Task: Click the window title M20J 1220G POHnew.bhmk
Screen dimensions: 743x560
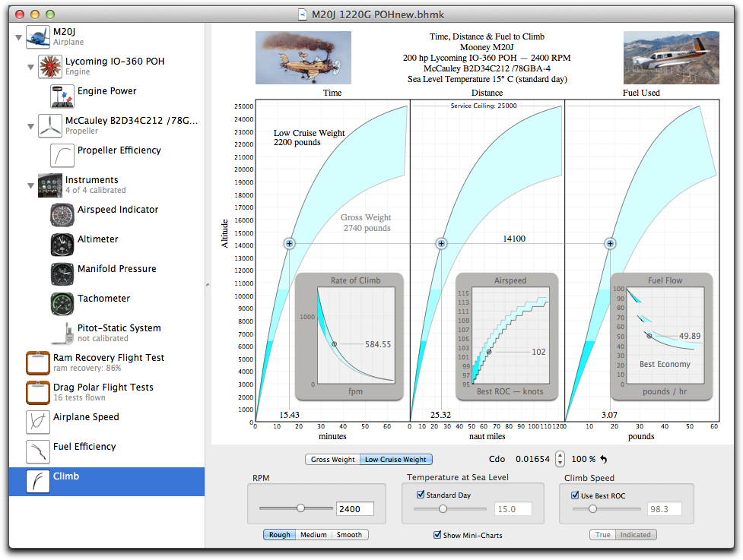Action: (x=378, y=14)
